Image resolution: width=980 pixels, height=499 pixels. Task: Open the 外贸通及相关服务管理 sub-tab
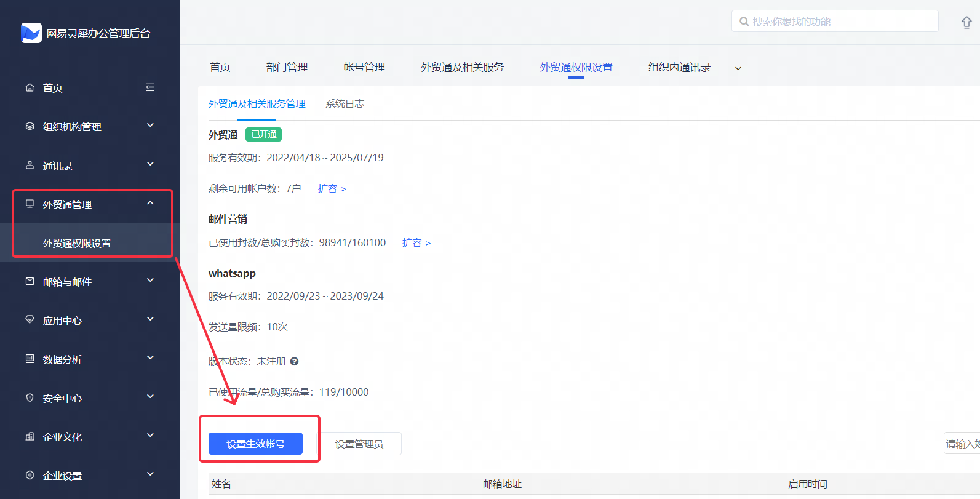coord(257,104)
